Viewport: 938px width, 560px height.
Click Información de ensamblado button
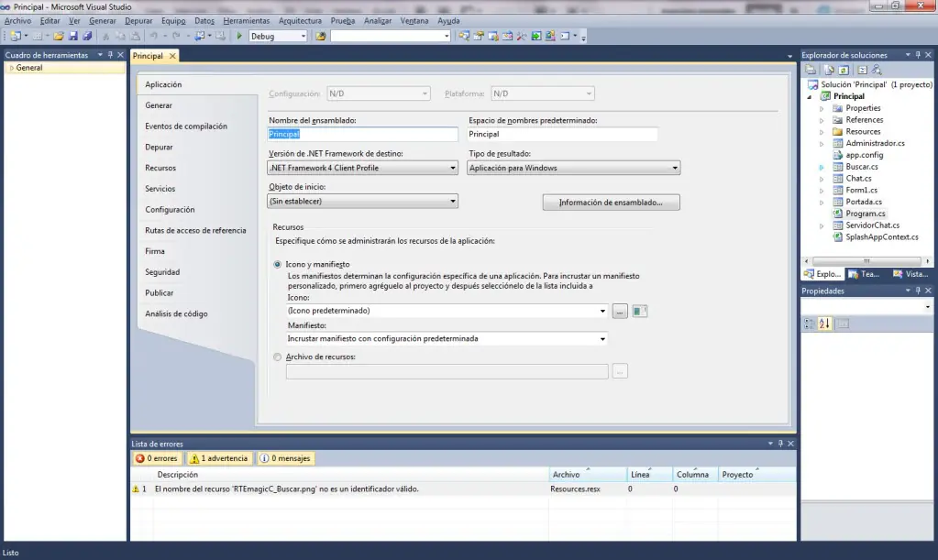611,203
